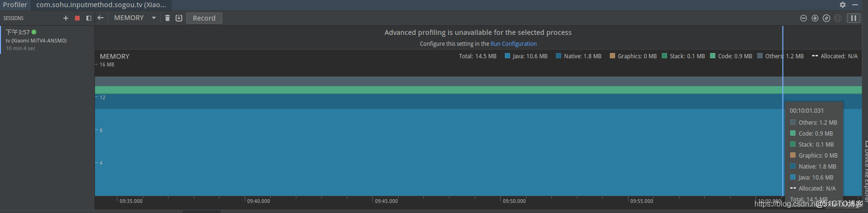This screenshot has width=868, height=213.
Task: Pause live memory timeline
Action: [x=853, y=18]
